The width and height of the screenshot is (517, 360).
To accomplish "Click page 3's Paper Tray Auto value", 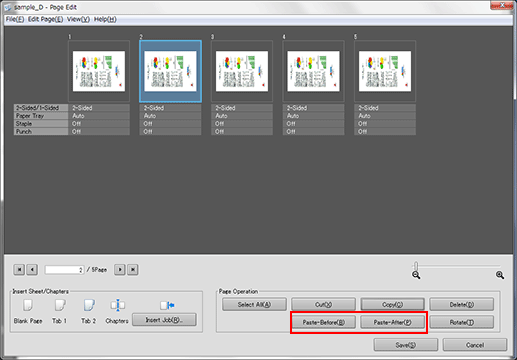I will [x=242, y=116].
